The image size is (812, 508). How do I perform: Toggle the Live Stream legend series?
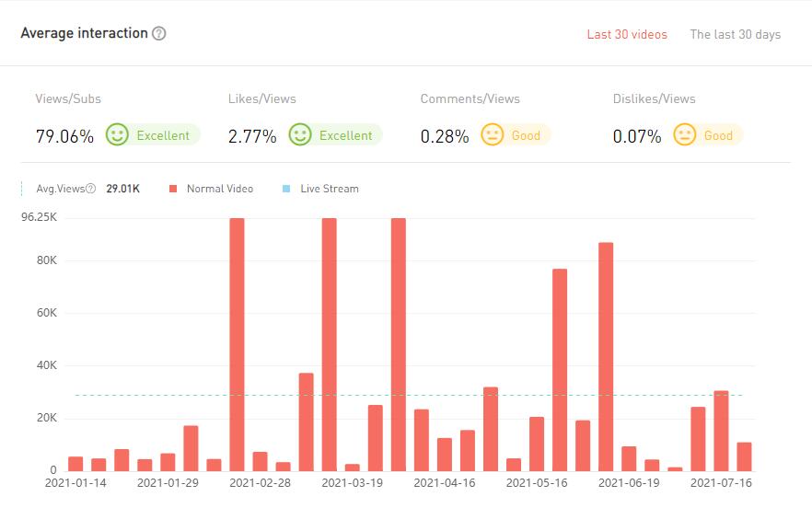click(x=329, y=189)
